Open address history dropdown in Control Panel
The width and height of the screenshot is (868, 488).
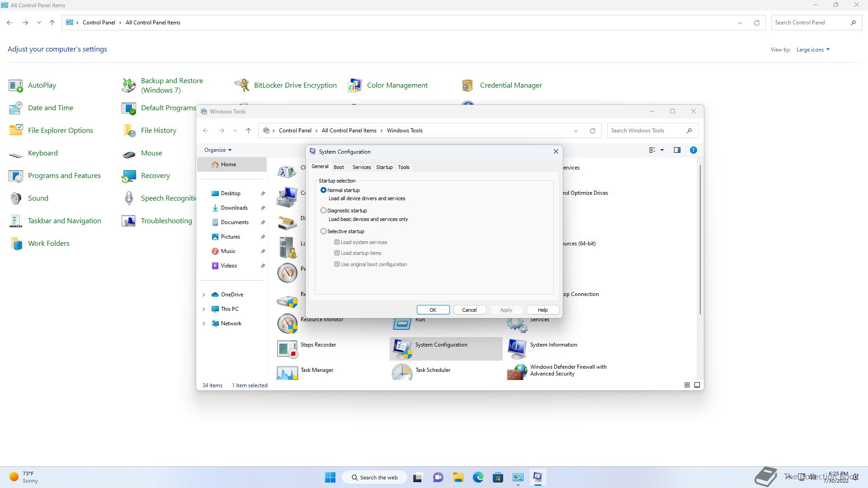click(740, 23)
